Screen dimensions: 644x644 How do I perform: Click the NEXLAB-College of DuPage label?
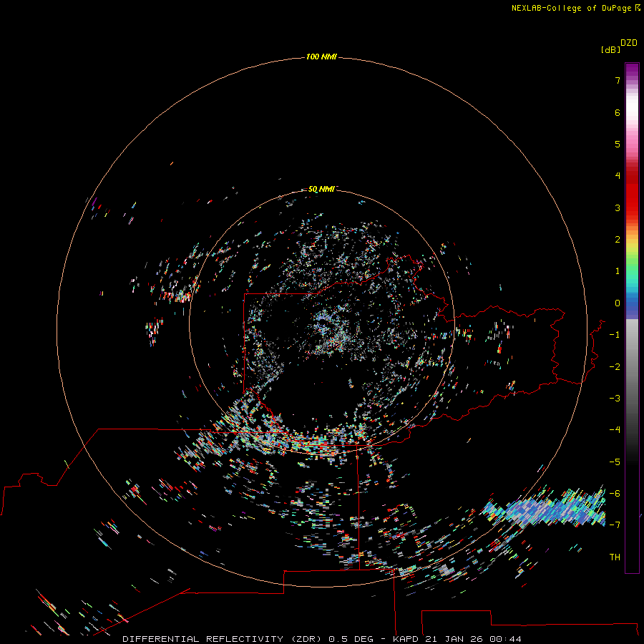575,8
